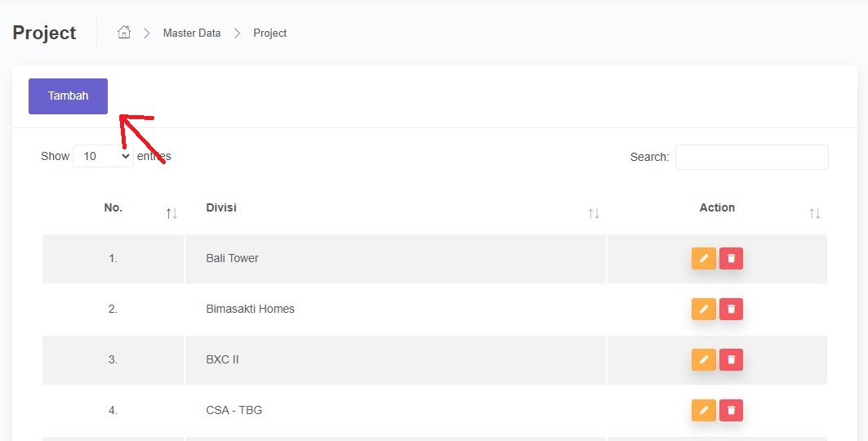Open the Show entries count dropdown
Screen dimensions: 868x441
[103, 156]
